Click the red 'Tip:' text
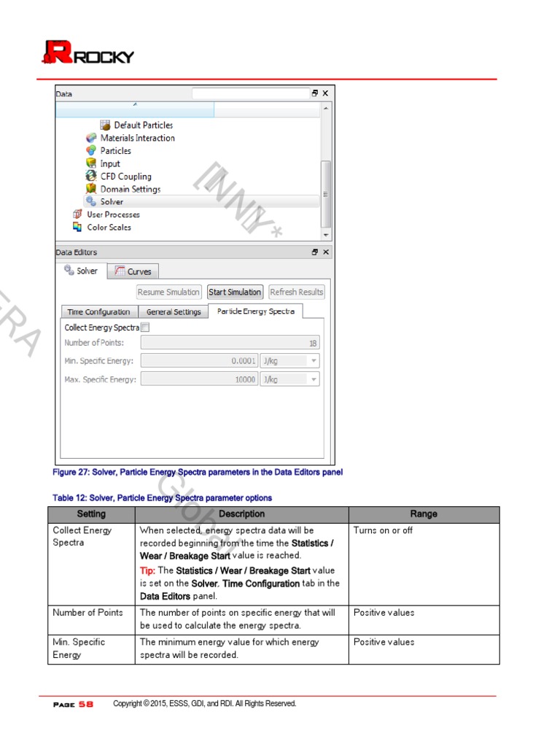The height and width of the screenshot is (747, 560). point(147,570)
